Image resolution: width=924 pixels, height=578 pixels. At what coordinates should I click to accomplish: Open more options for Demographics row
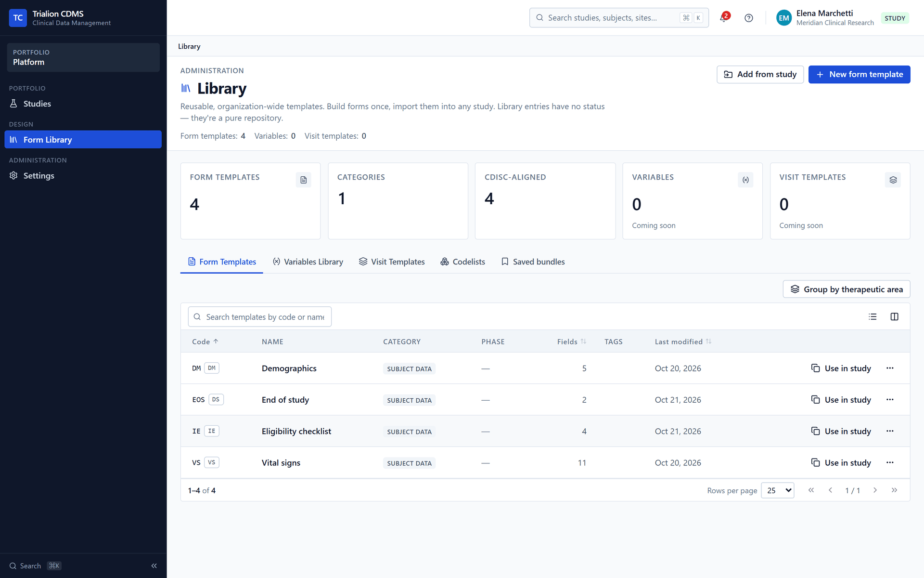[x=890, y=368]
